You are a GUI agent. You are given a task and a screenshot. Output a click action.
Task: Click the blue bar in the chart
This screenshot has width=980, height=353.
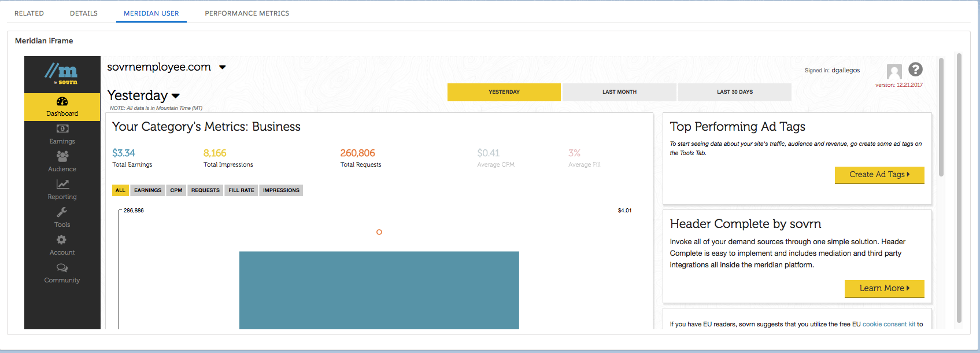[x=379, y=291]
